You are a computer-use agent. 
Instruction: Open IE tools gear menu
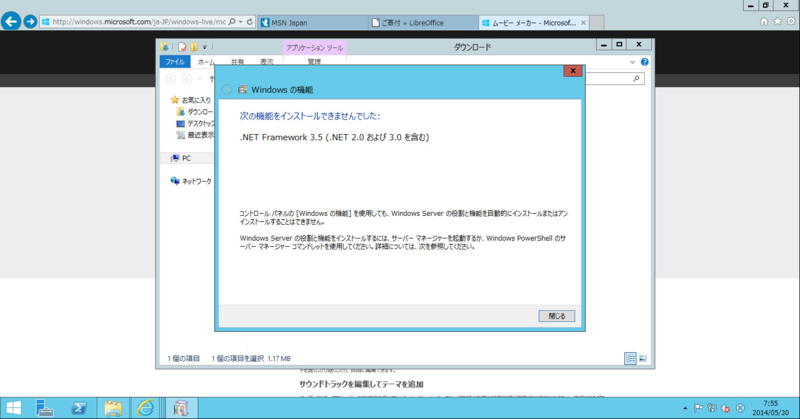(791, 21)
